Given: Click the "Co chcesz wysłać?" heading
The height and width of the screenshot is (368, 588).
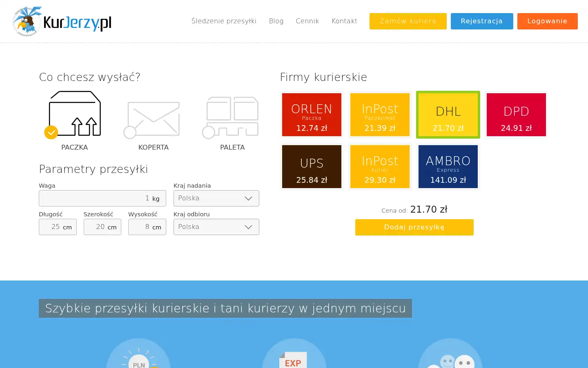Looking at the screenshot, I should coord(90,77).
